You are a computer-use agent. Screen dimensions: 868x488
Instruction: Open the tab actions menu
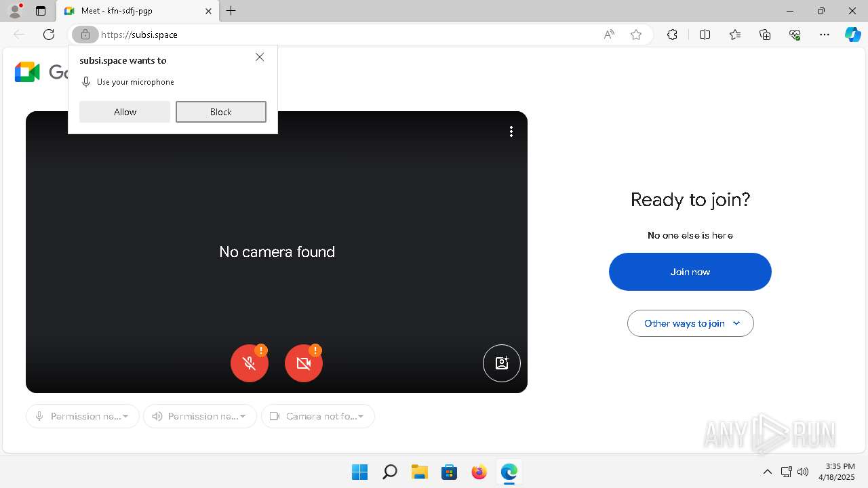click(x=41, y=11)
